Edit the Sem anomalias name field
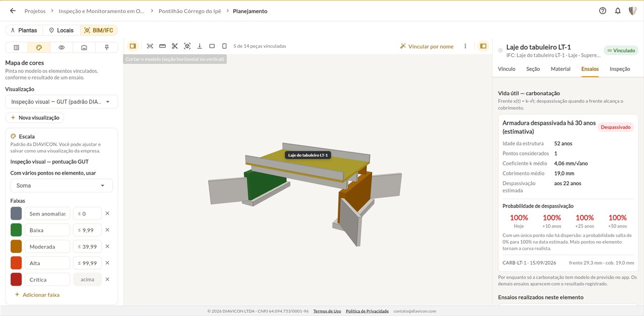Viewport: 644px width, 316px height. click(x=47, y=214)
